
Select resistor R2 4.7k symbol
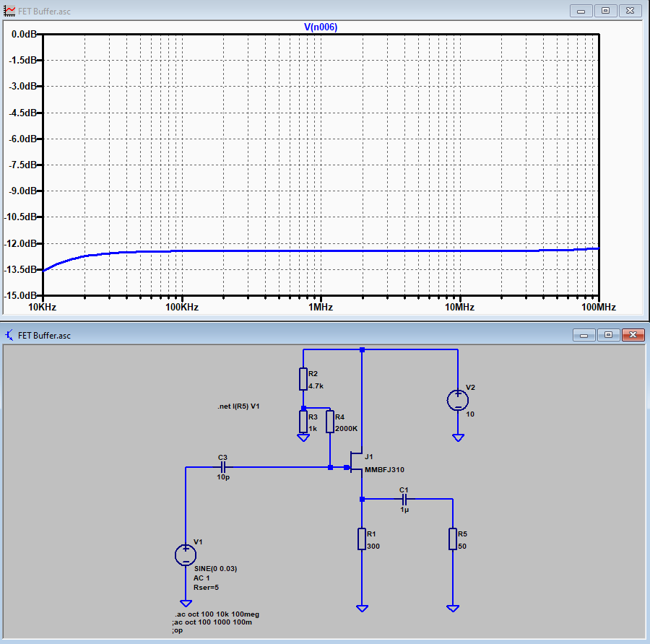(x=303, y=380)
